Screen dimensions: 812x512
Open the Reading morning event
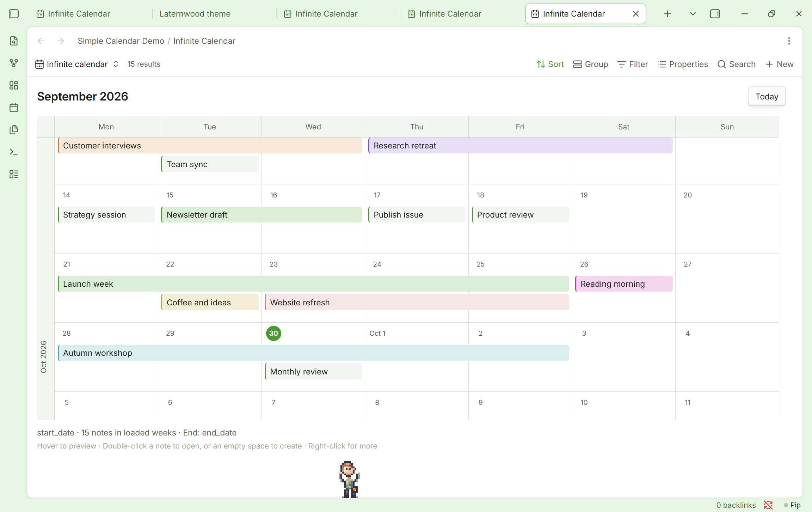[x=624, y=284]
